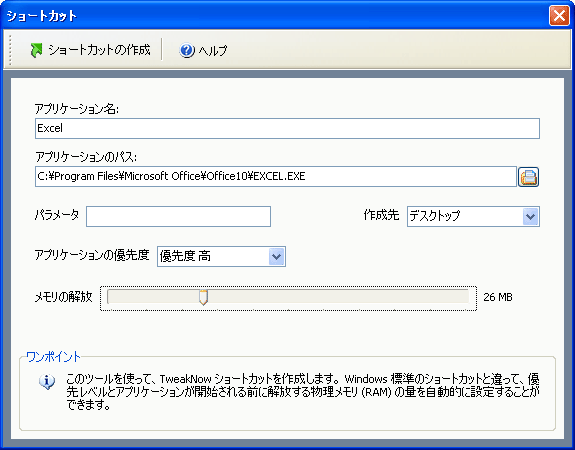Viewport: 575px width, 450px height.
Task: Close the ショートカット window
Action: point(559,16)
